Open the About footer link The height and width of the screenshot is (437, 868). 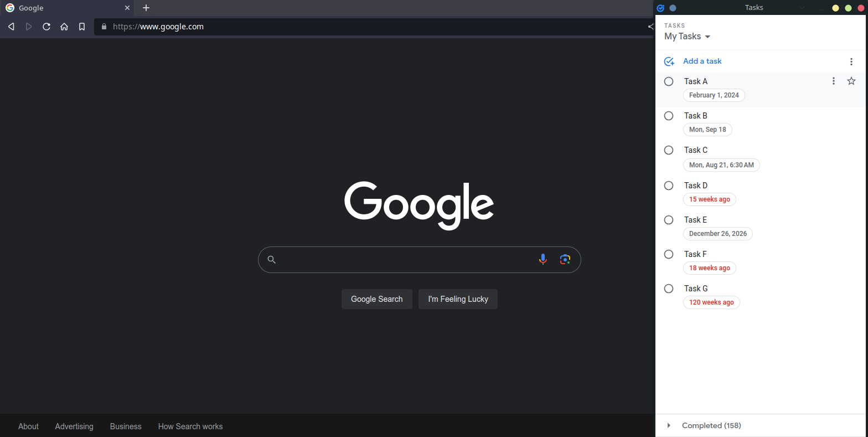[28, 426]
